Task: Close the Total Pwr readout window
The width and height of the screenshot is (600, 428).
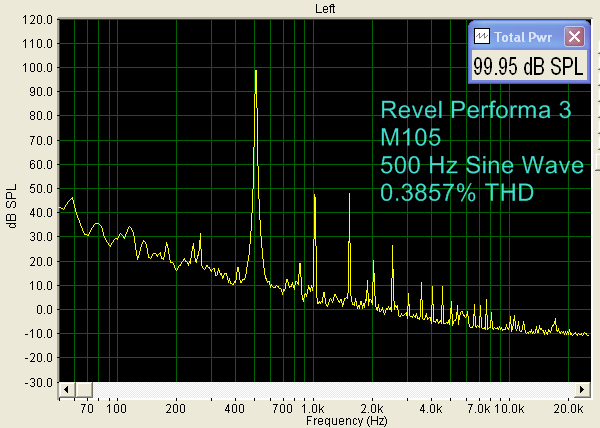Action: point(574,37)
